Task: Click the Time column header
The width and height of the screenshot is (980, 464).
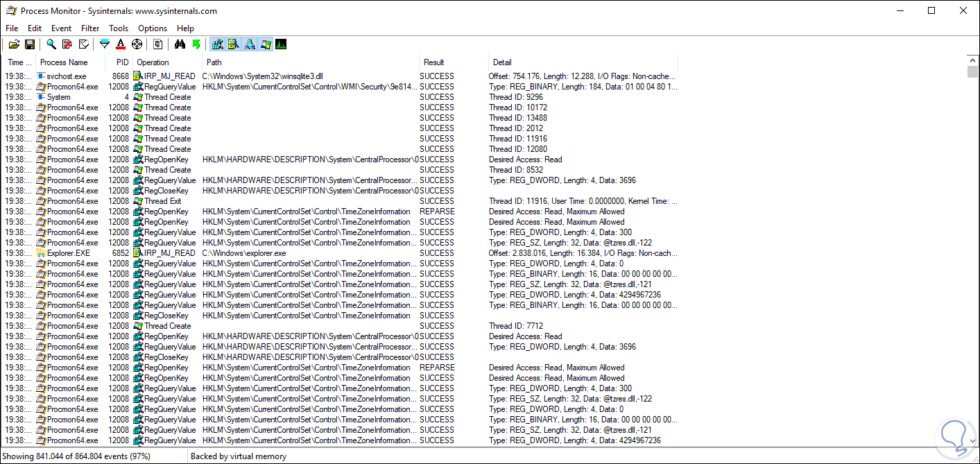Action: tap(20, 62)
